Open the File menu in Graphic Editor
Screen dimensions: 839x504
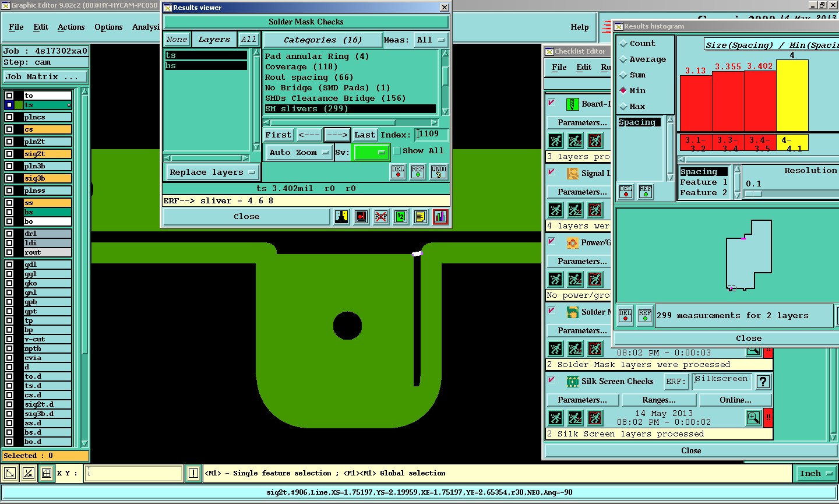tap(16, 27)
